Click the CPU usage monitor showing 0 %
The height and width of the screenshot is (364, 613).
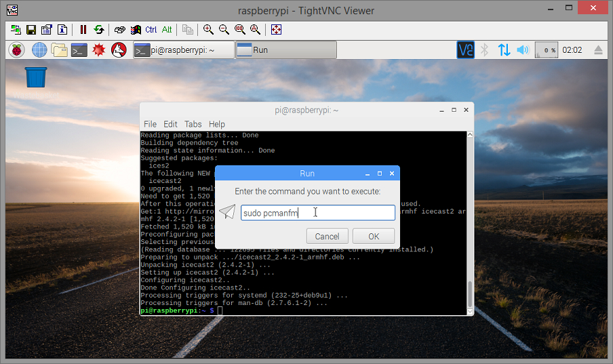click(x=546, y=50)
